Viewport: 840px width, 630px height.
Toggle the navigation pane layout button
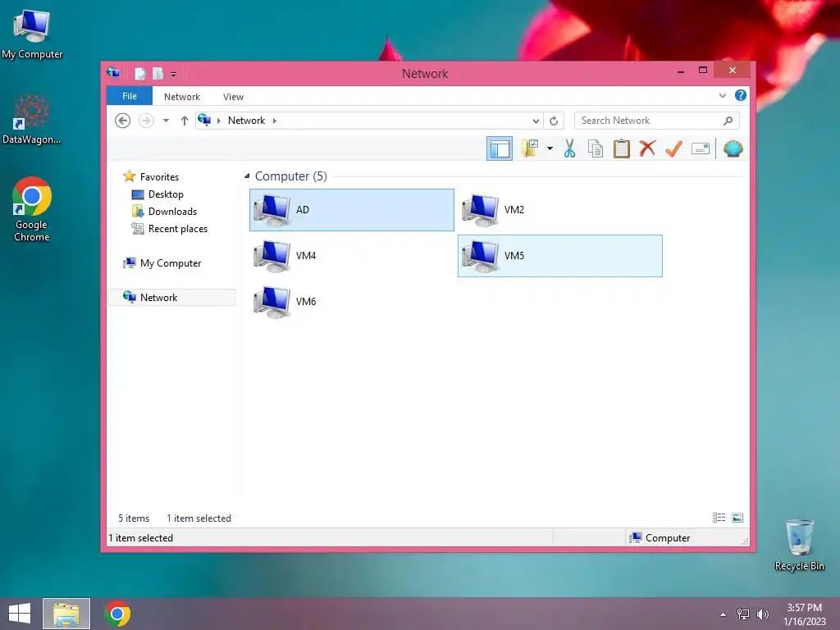pyautogui.click(x=500, y=148)
